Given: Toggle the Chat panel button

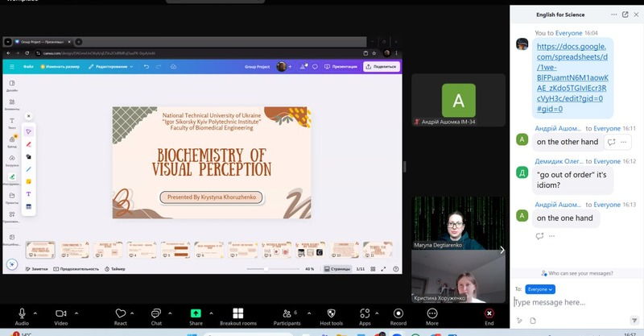Looking at the screenshot, I should tap(156, 317).
